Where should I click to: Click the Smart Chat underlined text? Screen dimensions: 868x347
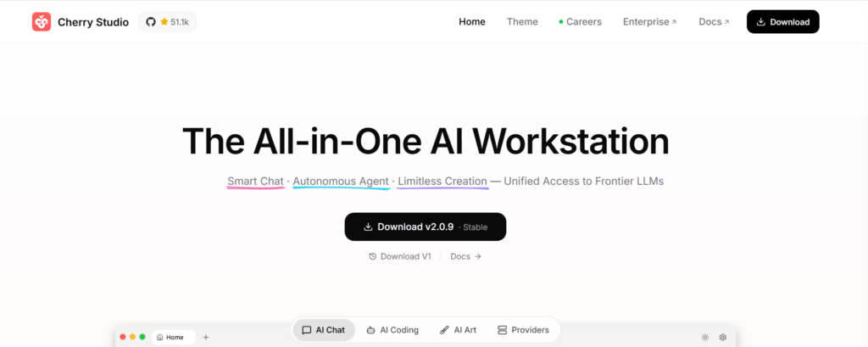(255, 182)
